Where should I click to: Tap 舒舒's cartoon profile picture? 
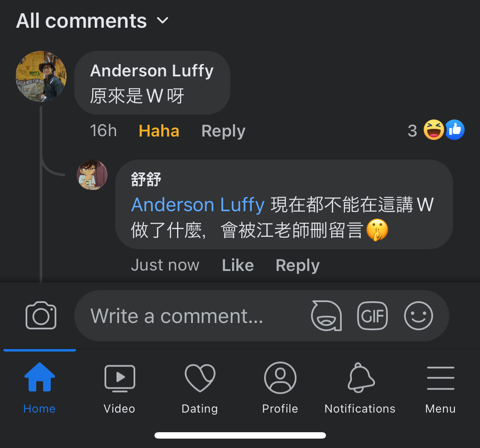[x=92, y=175]
